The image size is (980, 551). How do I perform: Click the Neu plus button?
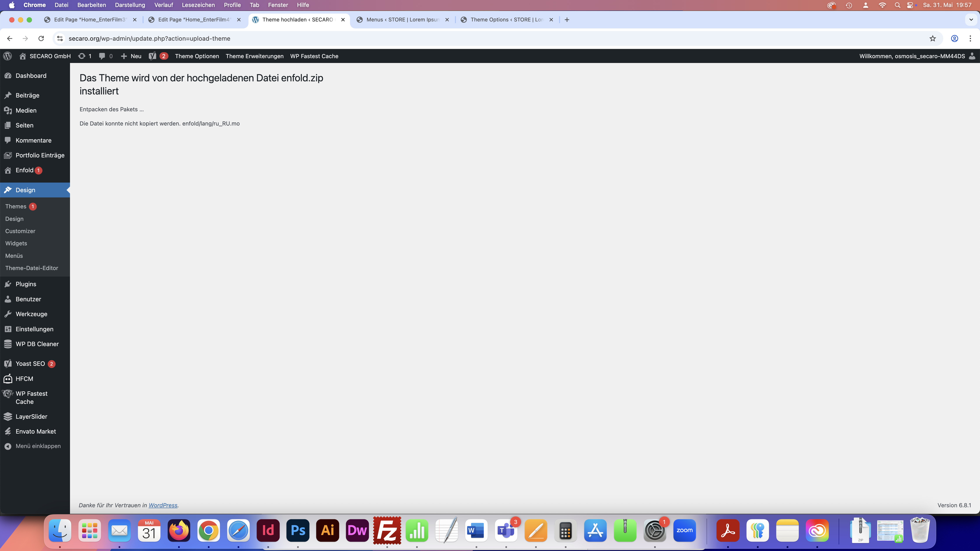(x=131, y=56)
